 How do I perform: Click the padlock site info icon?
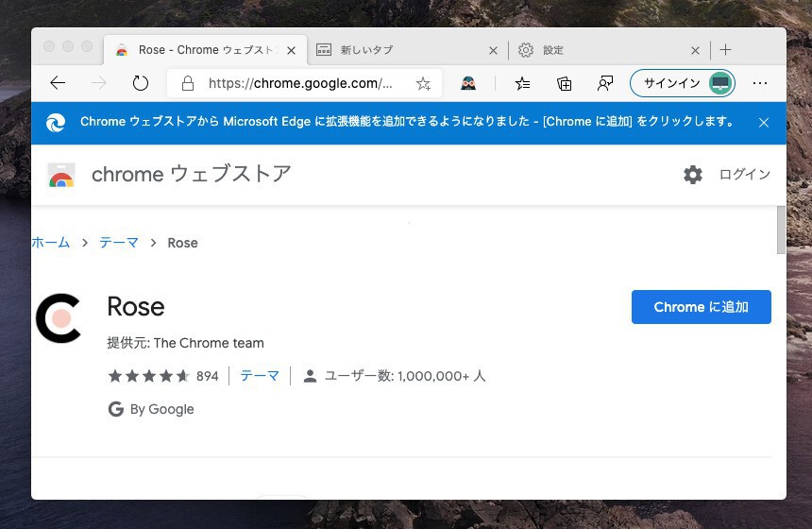point(188,83)
